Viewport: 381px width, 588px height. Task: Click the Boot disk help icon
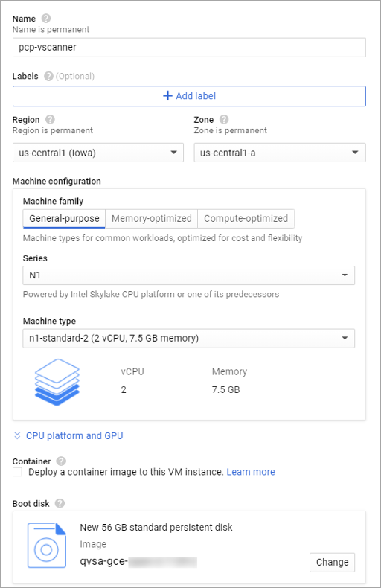click(x=60, y=503)
